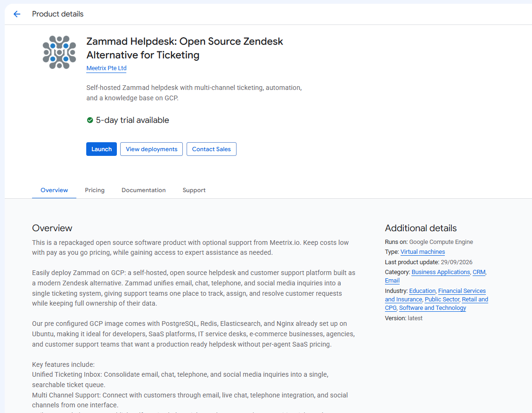Open the Education industry link
532x413 pixels.
[x=422, y=291]
